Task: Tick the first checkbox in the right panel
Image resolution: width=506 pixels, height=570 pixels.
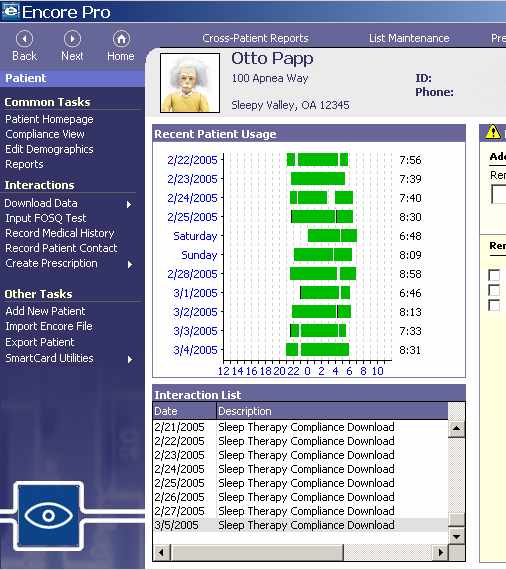Action: pyautogui.click(x=494, y=275)
